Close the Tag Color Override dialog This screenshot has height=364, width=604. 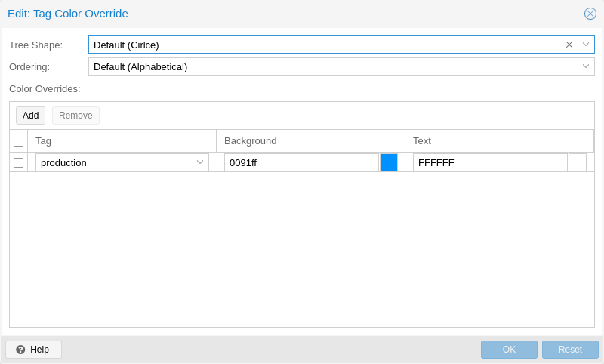point(590,14)
